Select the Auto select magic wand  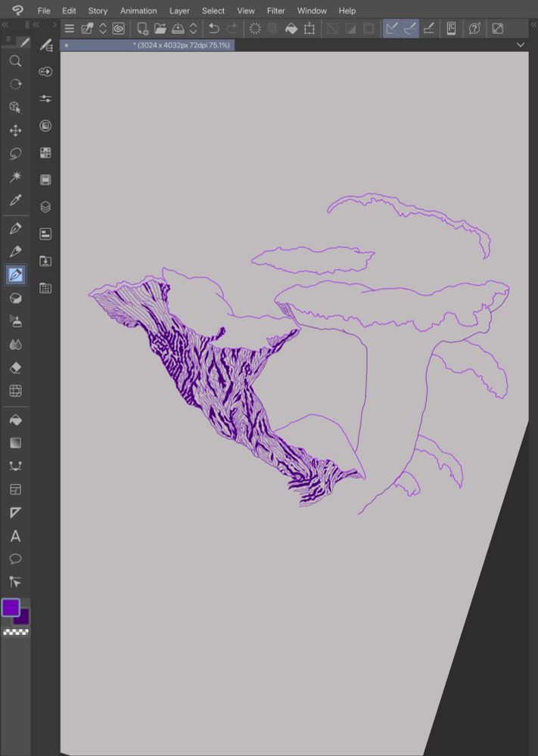(15, 177)
